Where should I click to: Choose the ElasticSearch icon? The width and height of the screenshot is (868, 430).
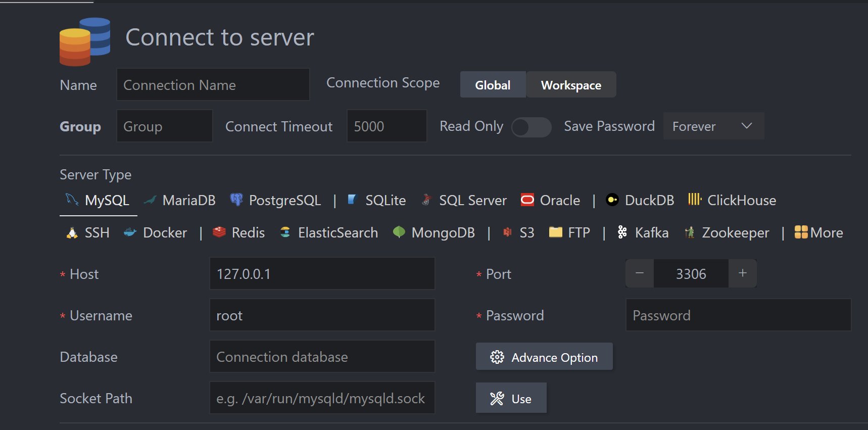[x=285, y=232]
